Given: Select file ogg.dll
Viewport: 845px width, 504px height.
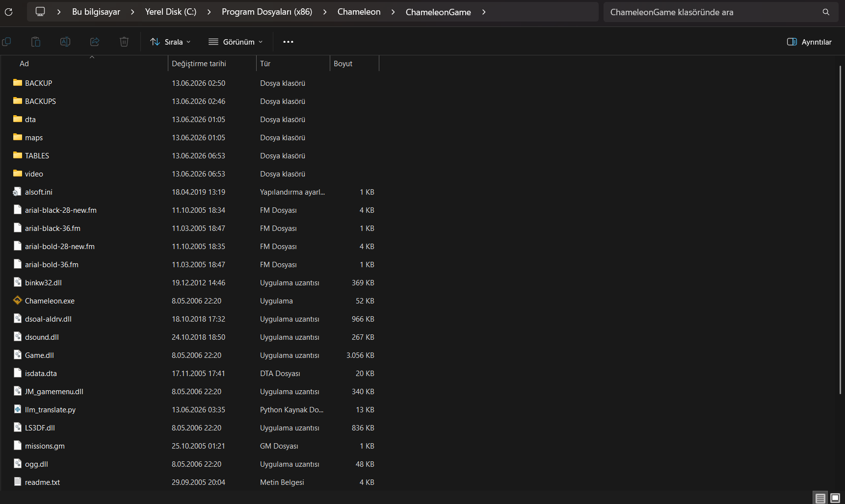Looking at the screenshot, I should (36, 464).
